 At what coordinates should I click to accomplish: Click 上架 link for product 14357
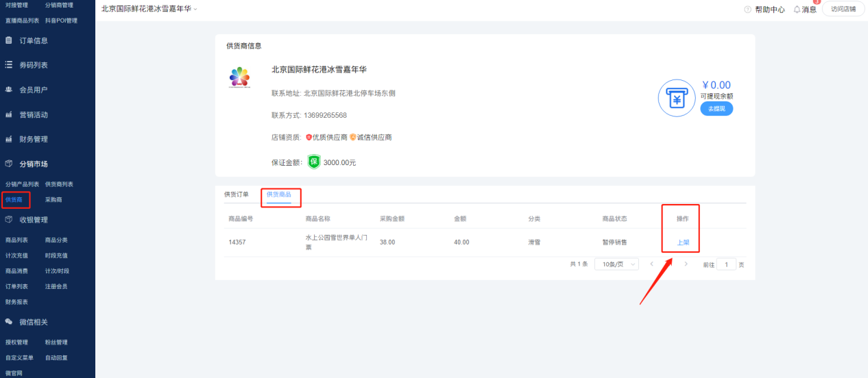point(683,242)
